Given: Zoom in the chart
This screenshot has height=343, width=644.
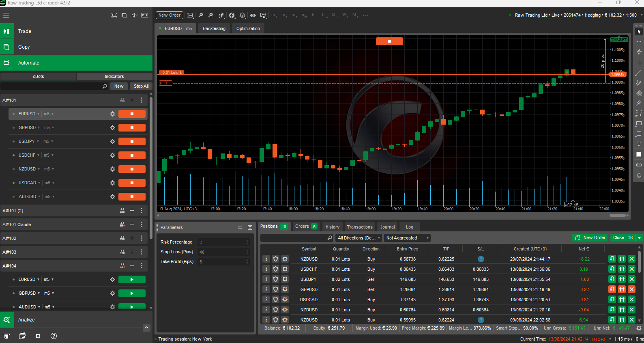Looking at the screenshot, I should 210,15.
